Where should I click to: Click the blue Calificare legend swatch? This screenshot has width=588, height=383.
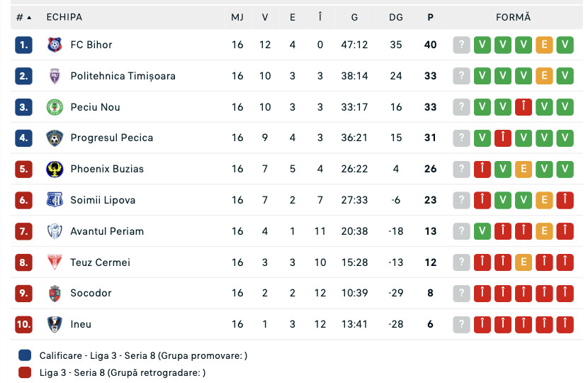pyautogui.click(x=26, y=355)
